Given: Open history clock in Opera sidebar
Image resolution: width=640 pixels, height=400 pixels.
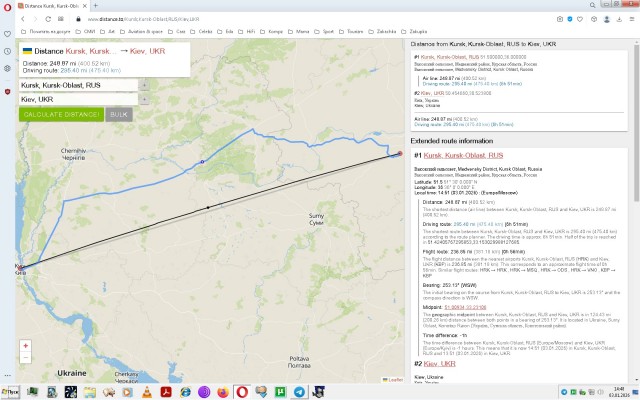Looking at the screenshot, I should (7, 51).
